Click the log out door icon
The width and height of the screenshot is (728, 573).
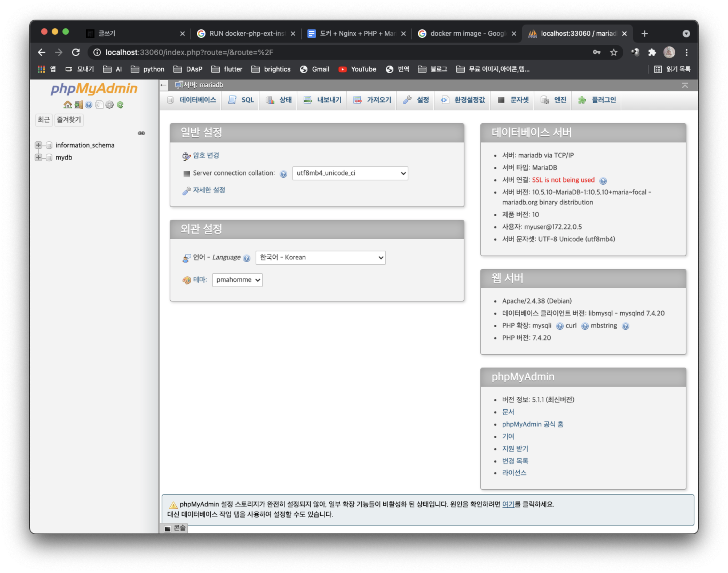(78, 105)
